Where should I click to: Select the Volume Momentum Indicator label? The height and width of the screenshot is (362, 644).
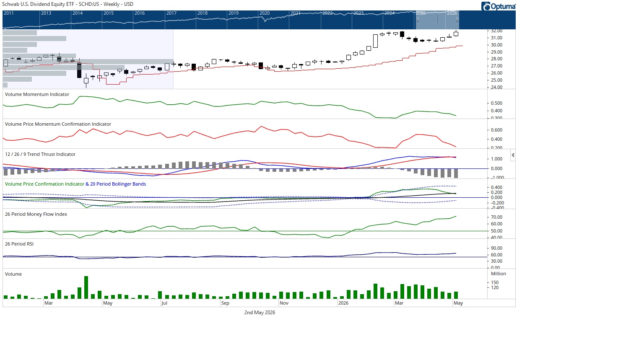[x=37, y=94]
